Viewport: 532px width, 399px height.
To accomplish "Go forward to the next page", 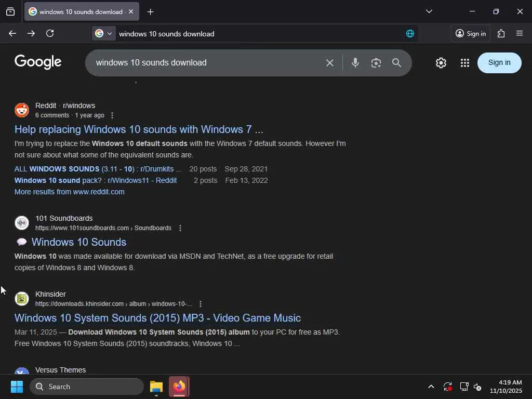I will click(31, 33).
